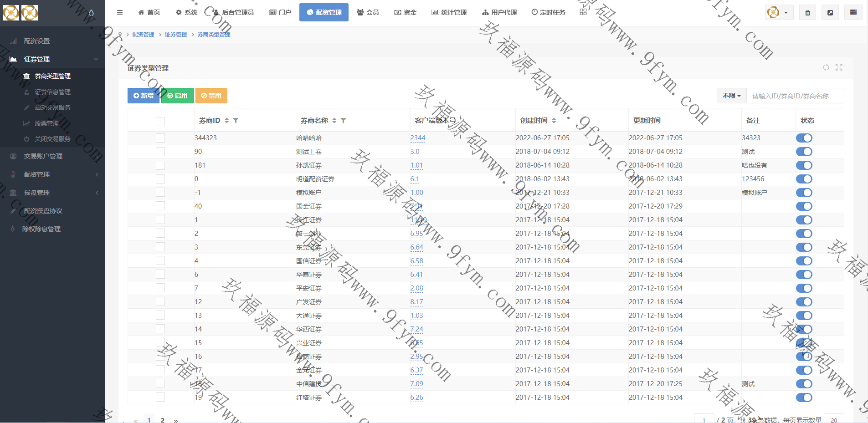Filter 券商名称 column using funnel icon
This screenshot has height=423, width=868.
click(343, 121)
